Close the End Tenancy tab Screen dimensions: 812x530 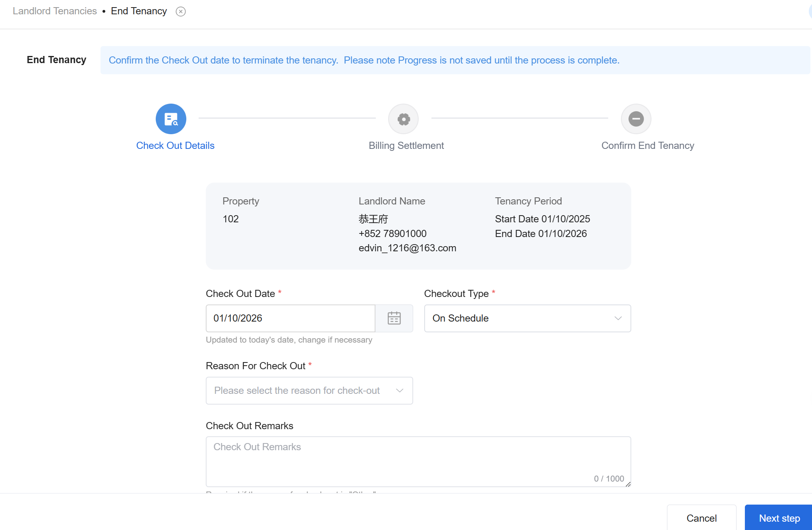(181, 12)
